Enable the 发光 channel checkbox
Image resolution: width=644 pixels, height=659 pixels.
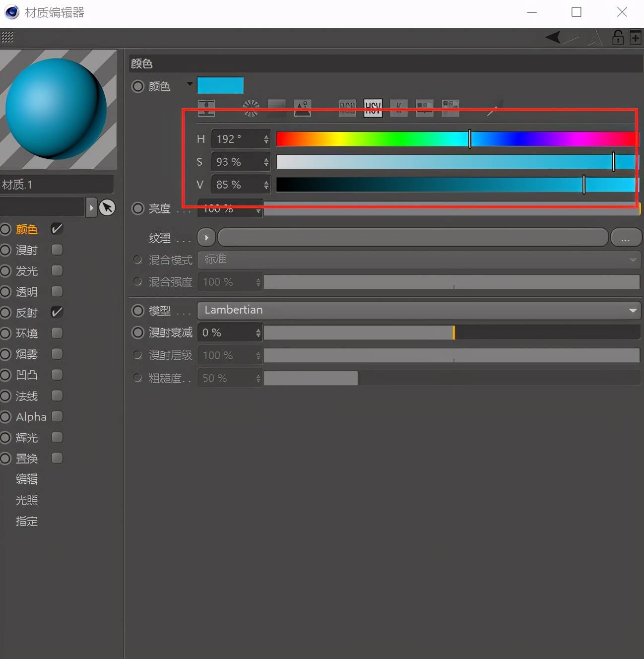tap(57, 270)
